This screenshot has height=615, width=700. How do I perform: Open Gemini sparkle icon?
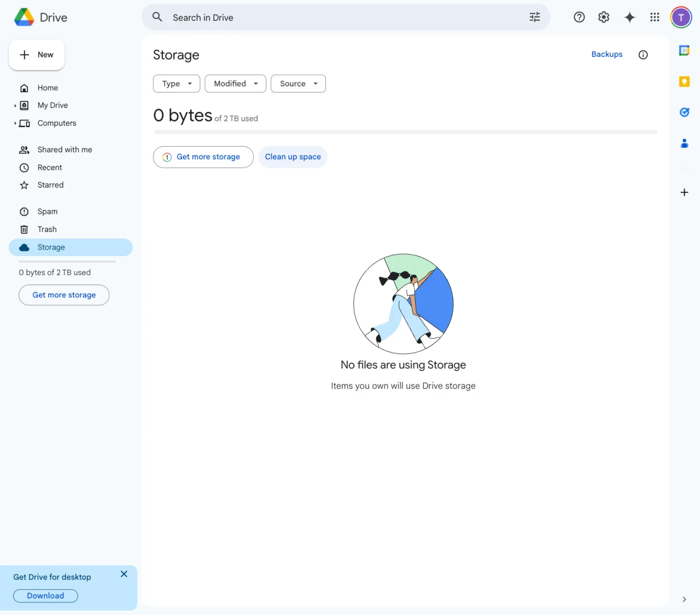629,17
